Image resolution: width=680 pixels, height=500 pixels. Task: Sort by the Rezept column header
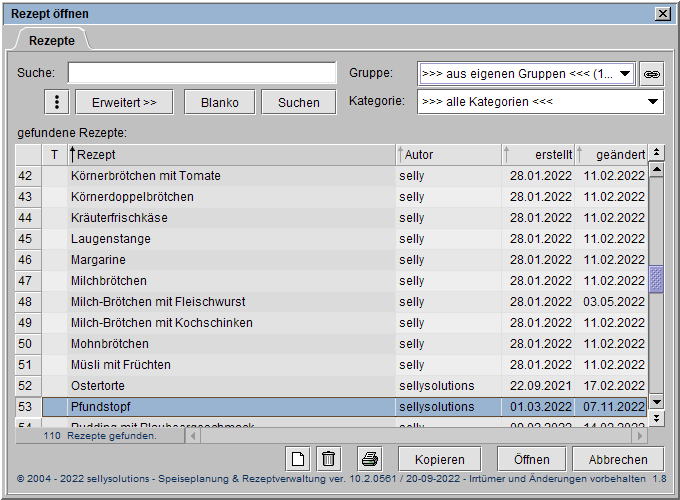point(232,155)
